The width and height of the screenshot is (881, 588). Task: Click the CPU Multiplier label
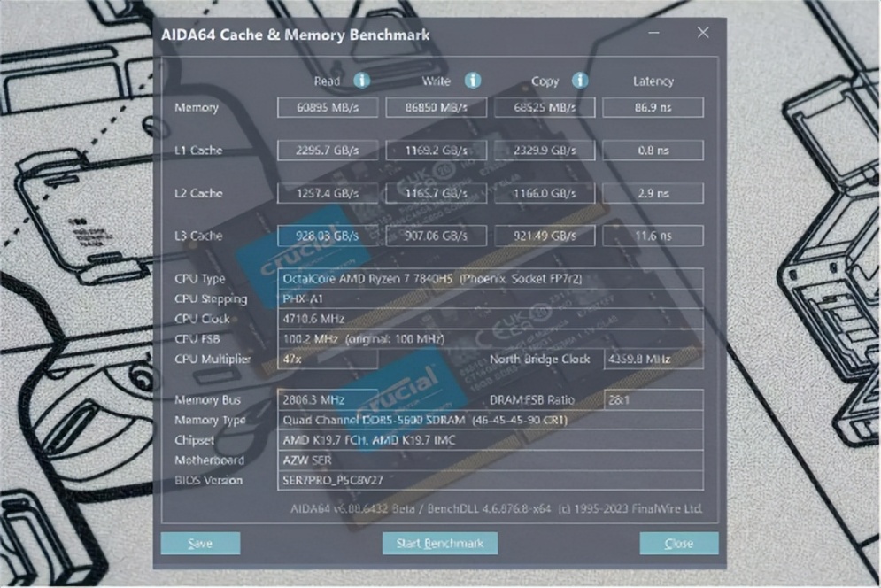pos(213,359)
